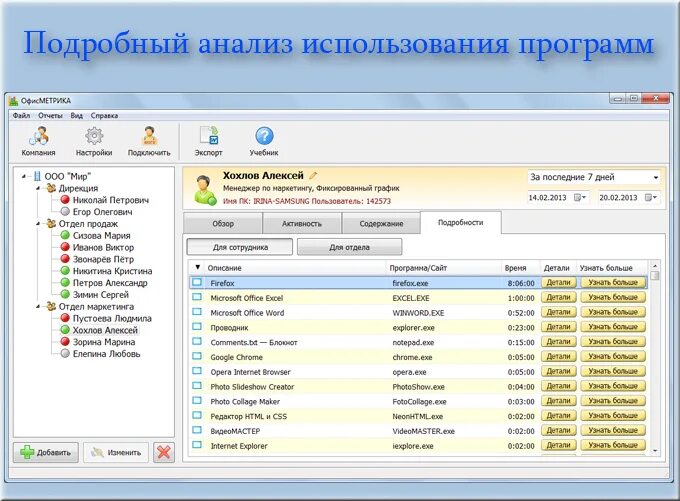Click the ОфисМЕТРИКА title bar app icon
This screenshot has height=501, width=680.
(x=13, y=101)
